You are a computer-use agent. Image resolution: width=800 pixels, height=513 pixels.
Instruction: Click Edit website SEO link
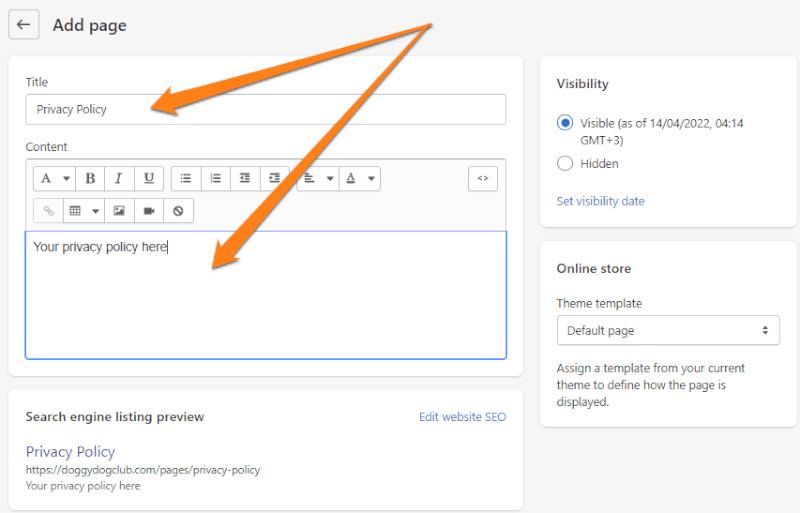[x=462, y=417]
